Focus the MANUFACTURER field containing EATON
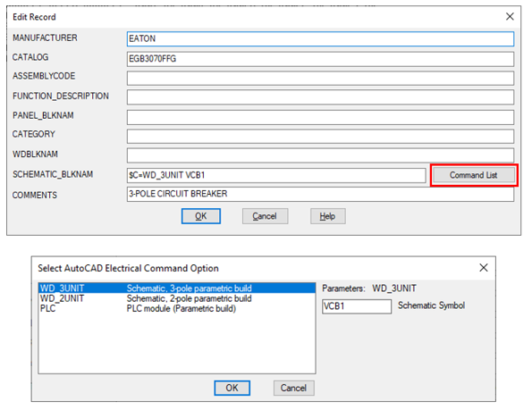 (320, 38)
